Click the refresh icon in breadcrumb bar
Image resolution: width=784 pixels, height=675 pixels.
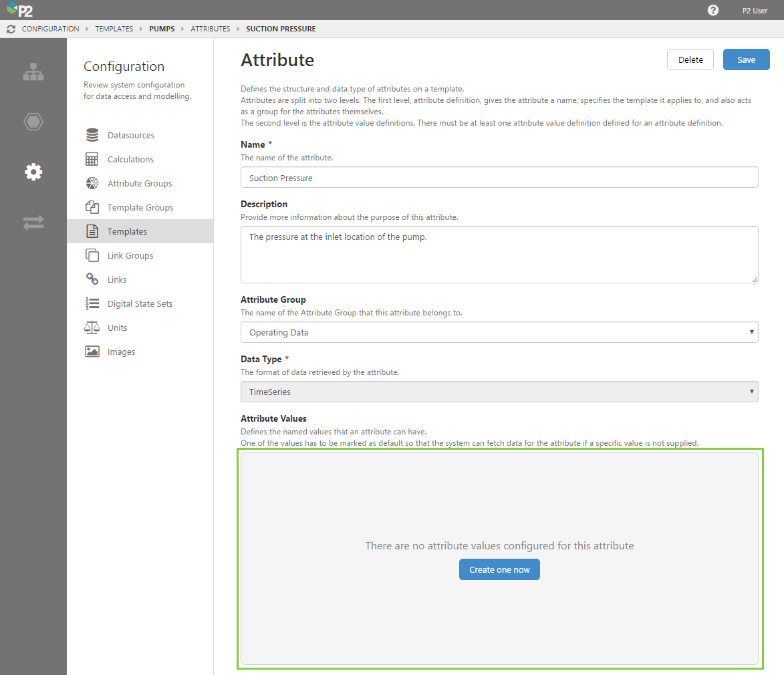[x=11, y=29]
